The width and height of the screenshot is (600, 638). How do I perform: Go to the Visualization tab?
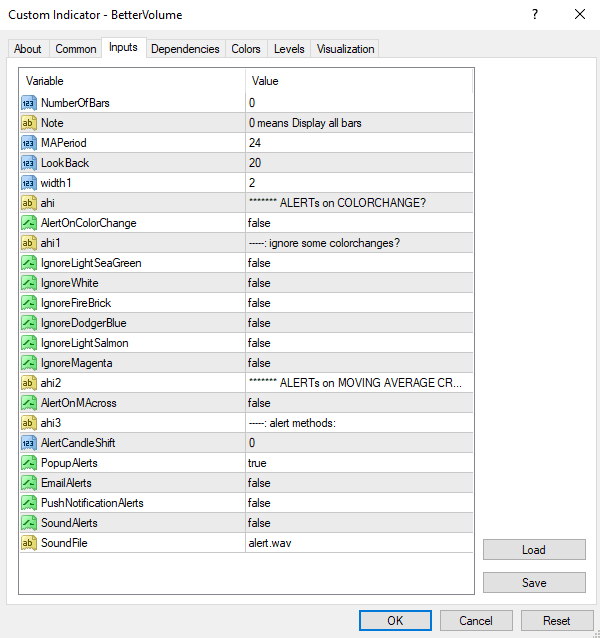(x=345, y=49)
